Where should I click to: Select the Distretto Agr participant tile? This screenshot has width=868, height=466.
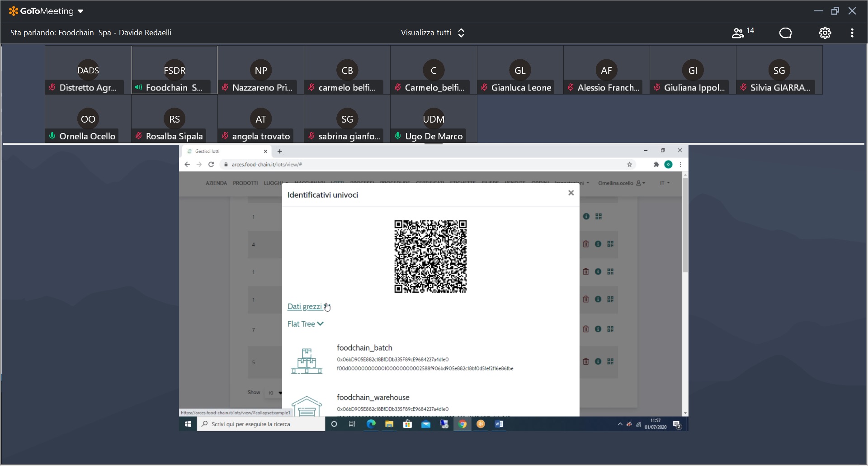pos(88,70)
